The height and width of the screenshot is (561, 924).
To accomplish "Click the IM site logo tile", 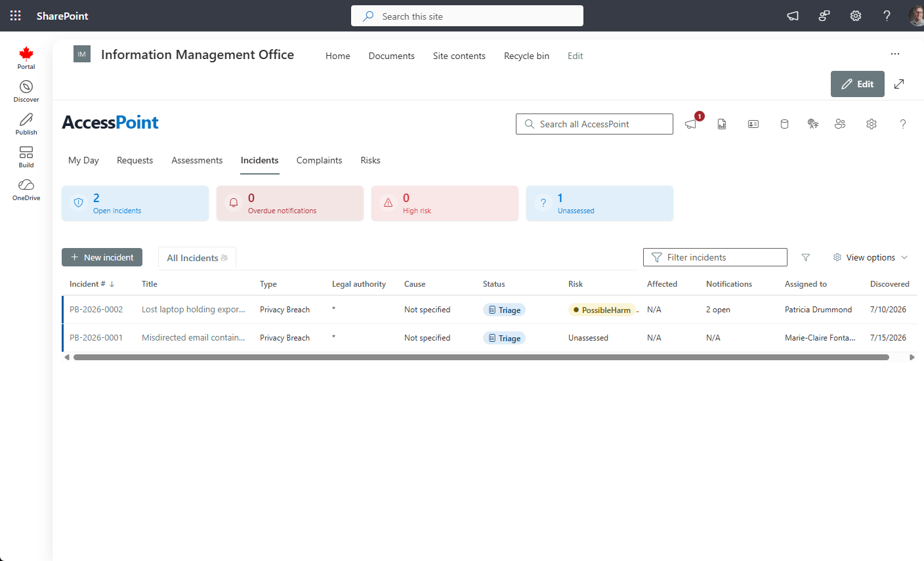I will pyautogui.click(x=82, y=54).
